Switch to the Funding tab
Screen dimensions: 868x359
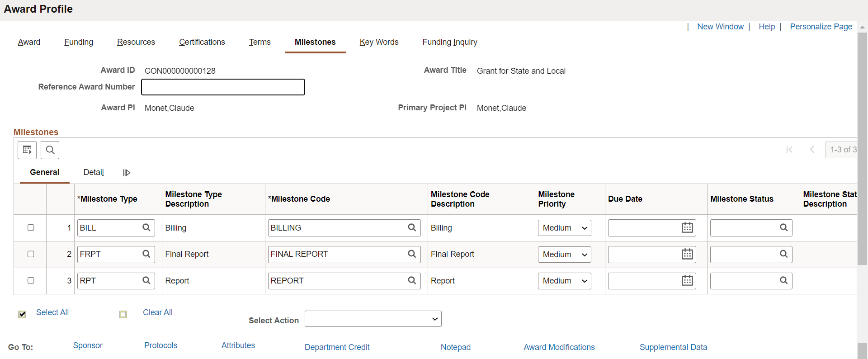point(79,42)
